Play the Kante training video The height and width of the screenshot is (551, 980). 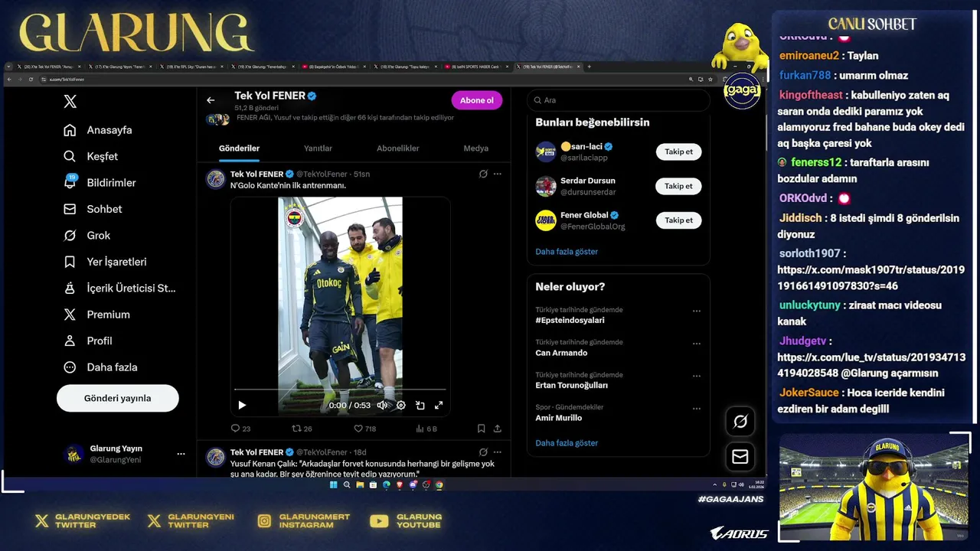pyautogui.click(x=242, y=406)
